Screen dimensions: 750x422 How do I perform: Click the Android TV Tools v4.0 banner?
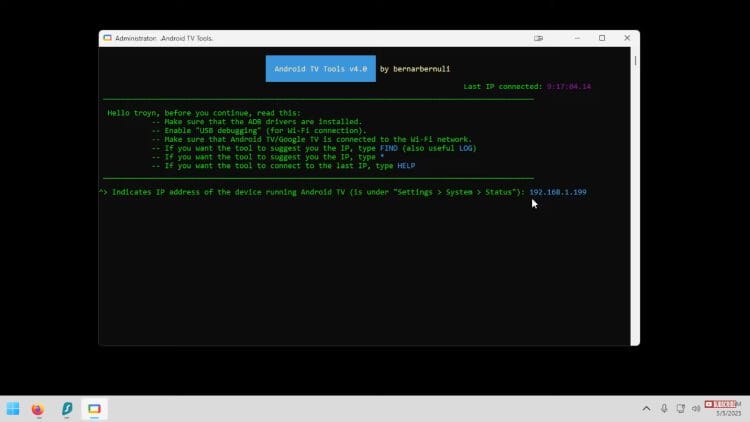[320, 68]
